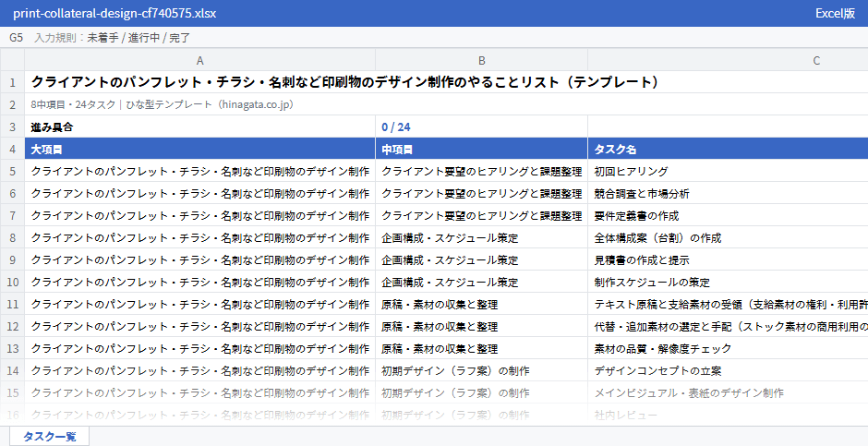Select row header 3
The image size is (868, 446).
(12, 127)
